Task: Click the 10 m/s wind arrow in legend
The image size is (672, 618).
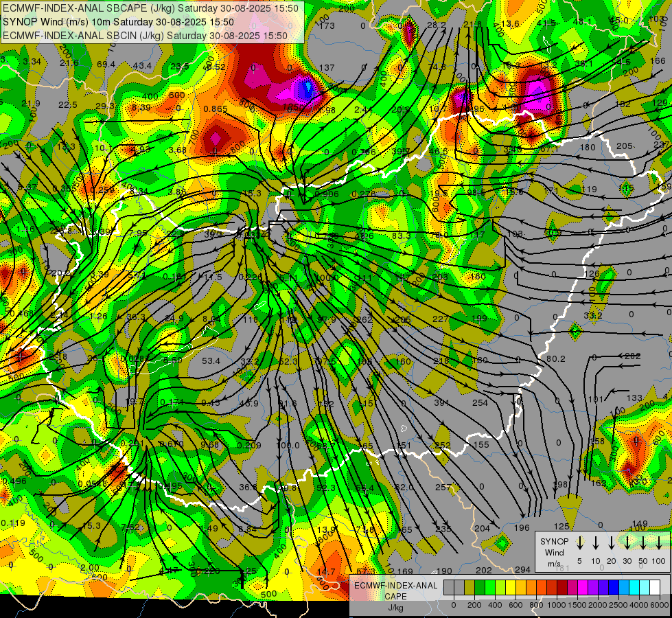Action: click(x=596, y=543)
